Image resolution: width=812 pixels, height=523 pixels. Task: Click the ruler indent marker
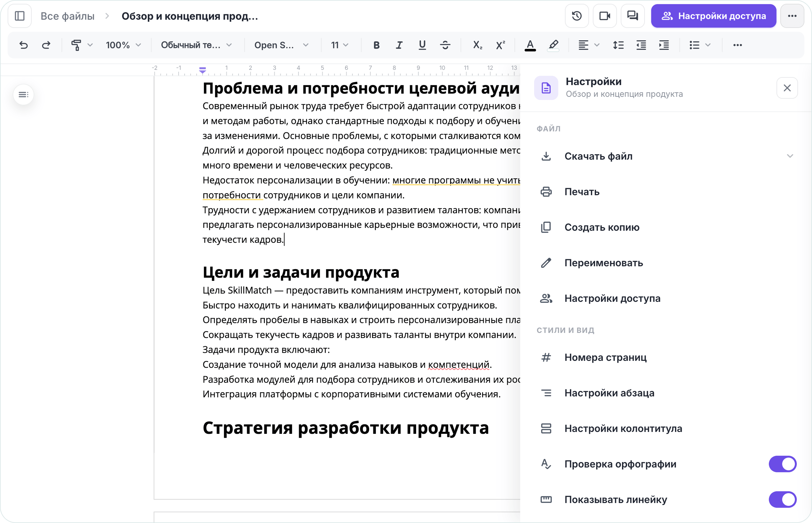[203, 70]
